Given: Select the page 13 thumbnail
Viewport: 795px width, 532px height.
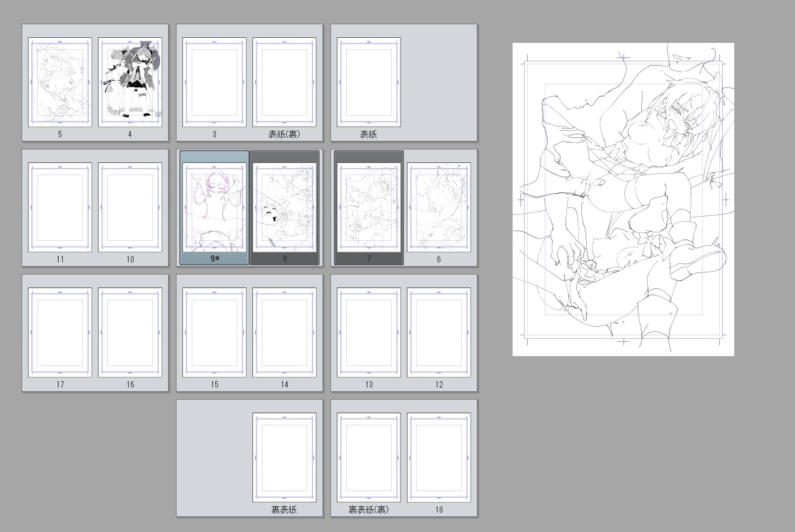Looking at the screenshot, I should pyautogui.click(x=369, y=332).
